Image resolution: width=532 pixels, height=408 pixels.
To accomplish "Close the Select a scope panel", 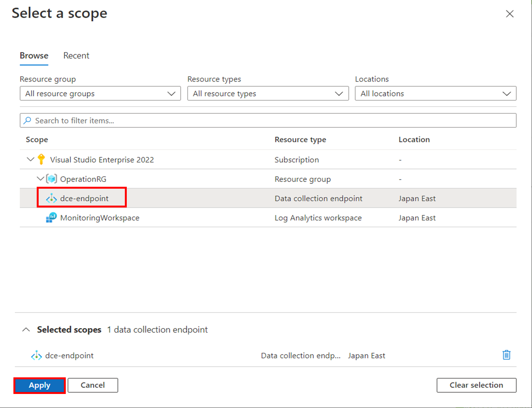I will pyautogui.click(x=510, y=14).
